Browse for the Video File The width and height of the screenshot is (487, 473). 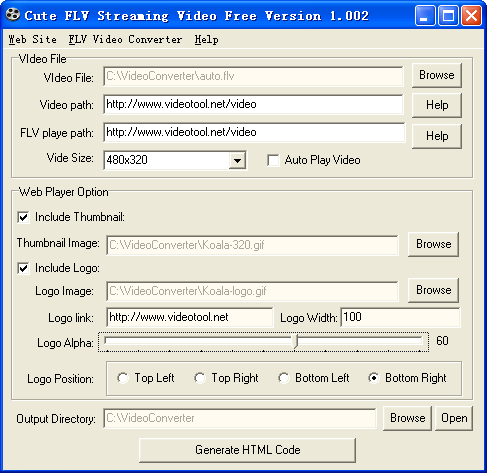click(437, 75)
